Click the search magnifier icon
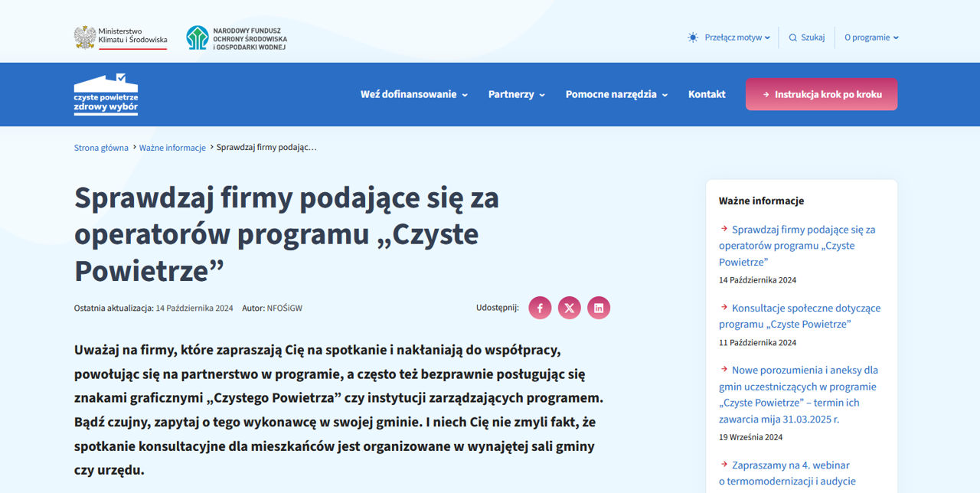This screenshot has height=493, width=980. point(793,38)
